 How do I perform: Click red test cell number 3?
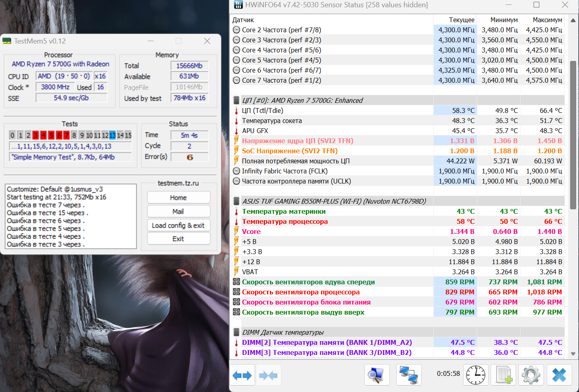click(x=36, y=135)
